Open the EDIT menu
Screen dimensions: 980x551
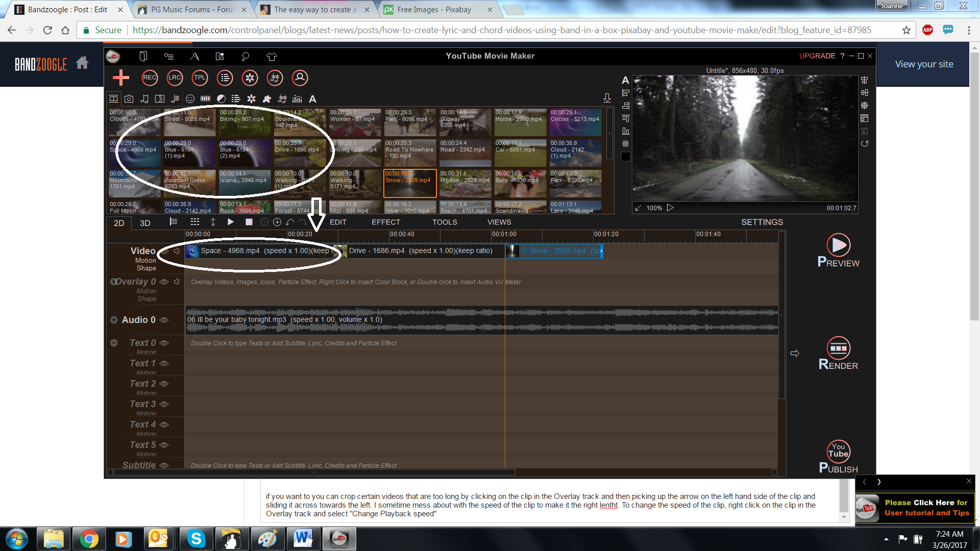pyautogui.click(x=338, y=222)
